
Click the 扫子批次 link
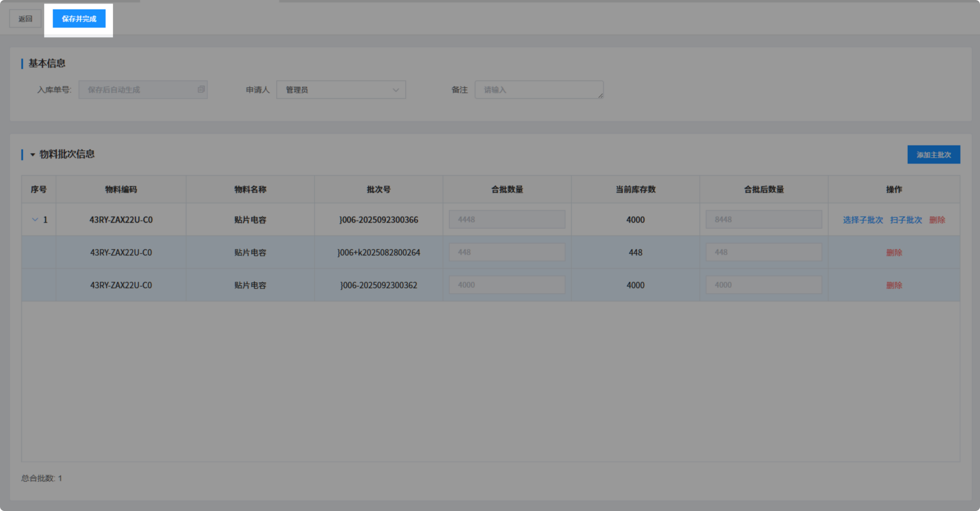tap(906, 220)
